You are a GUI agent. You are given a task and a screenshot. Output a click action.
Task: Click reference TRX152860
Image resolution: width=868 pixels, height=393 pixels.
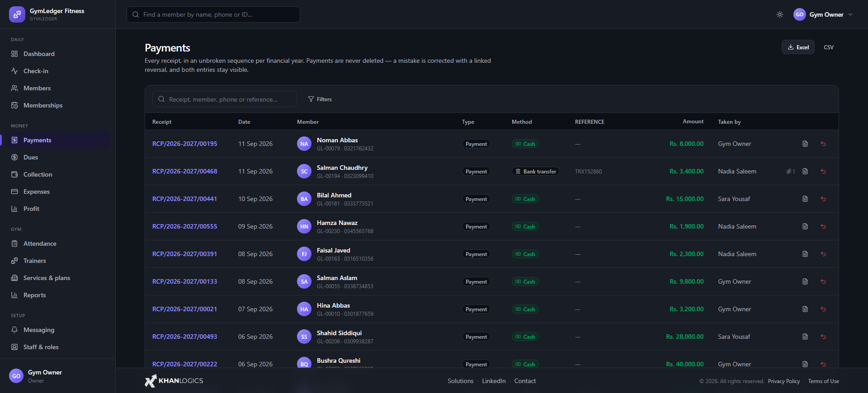point(588,171)
